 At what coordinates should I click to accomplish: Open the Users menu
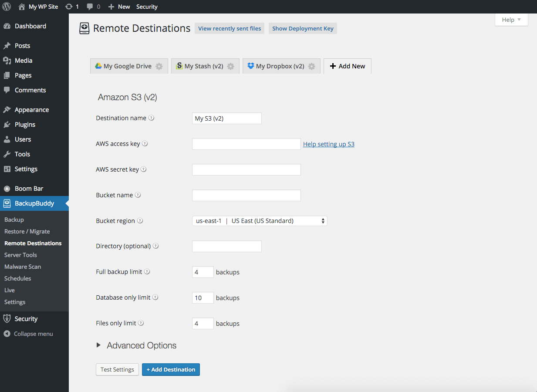[34, 139]
